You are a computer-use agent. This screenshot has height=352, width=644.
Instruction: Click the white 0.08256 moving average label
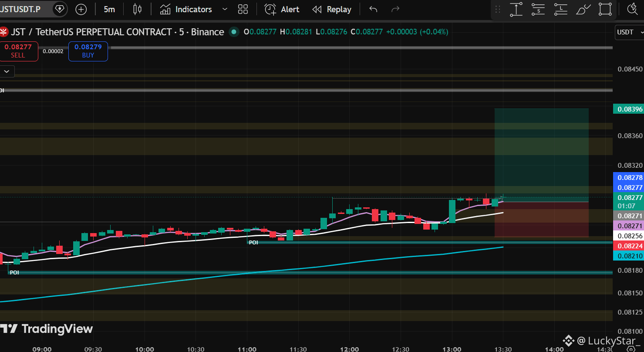pyautogui.click(x=628, y=236)
